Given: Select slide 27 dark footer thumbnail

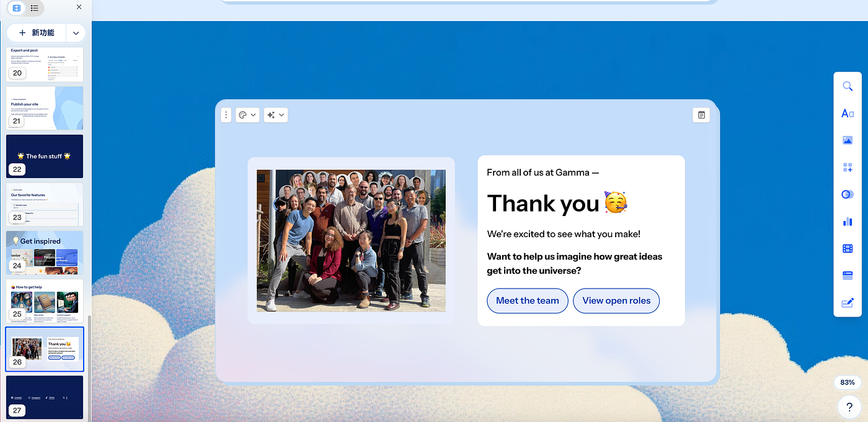Looking at the screenshot, I should [45, 397].
